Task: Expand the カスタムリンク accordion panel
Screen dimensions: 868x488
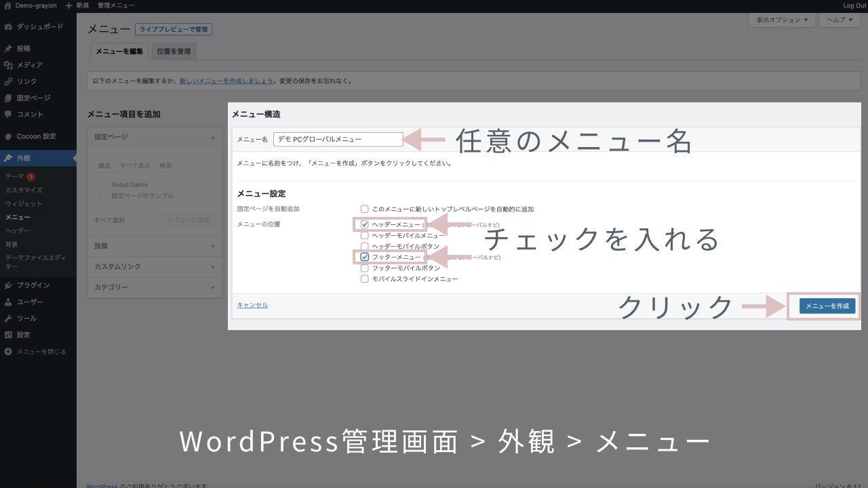Action: tap(155, 266)
